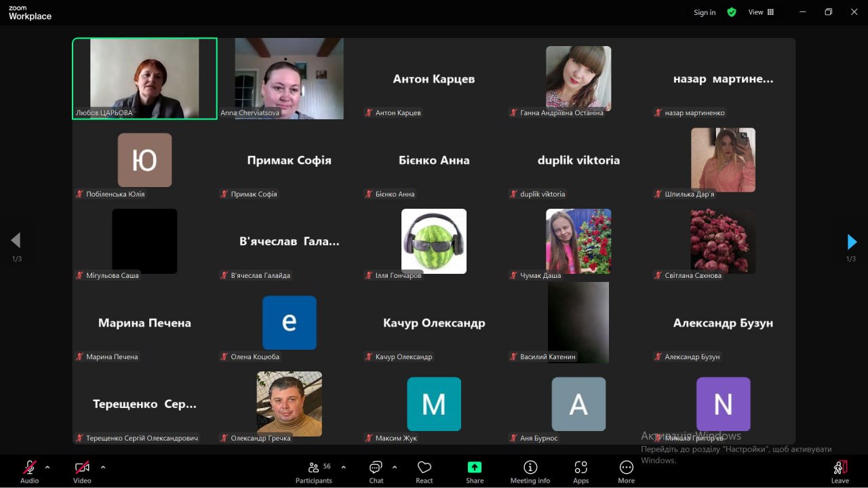868x488 pixels.
Task: Click the Sign in link
Action: pyautogui.click(x=704, y=12)
